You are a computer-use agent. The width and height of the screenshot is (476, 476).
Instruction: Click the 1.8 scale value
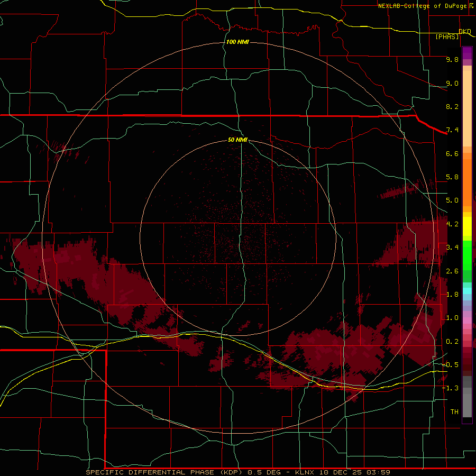pyautogui.click(x=452, y=295)
